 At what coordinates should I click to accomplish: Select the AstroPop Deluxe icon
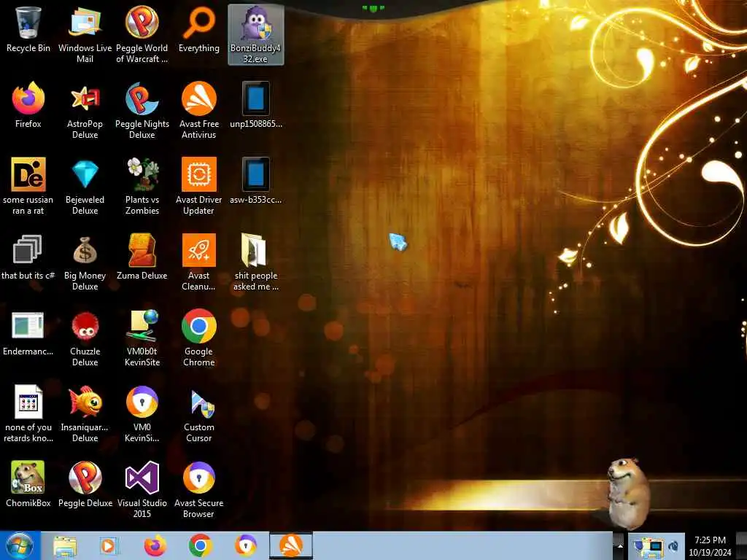[85, 111]
